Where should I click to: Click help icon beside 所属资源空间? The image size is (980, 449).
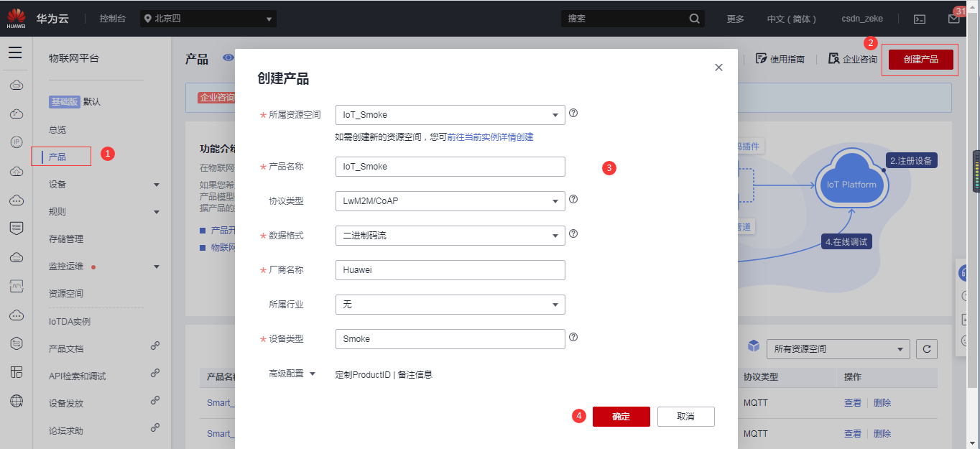pos(573,114)
